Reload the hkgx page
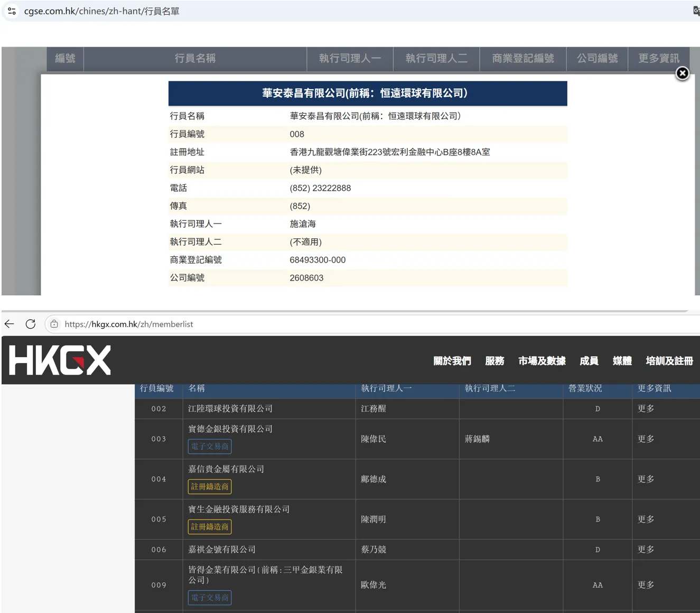Screen dimensions: 700x613 coord(31,324)
